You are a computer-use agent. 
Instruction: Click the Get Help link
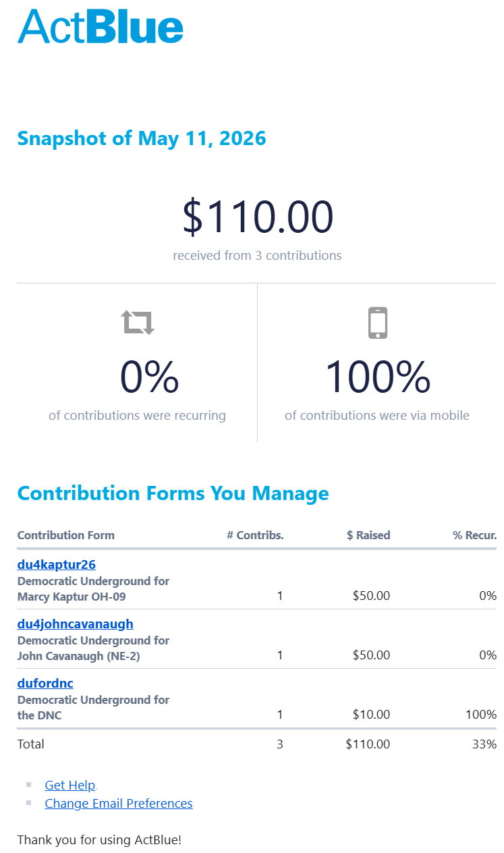pos(70,785)
